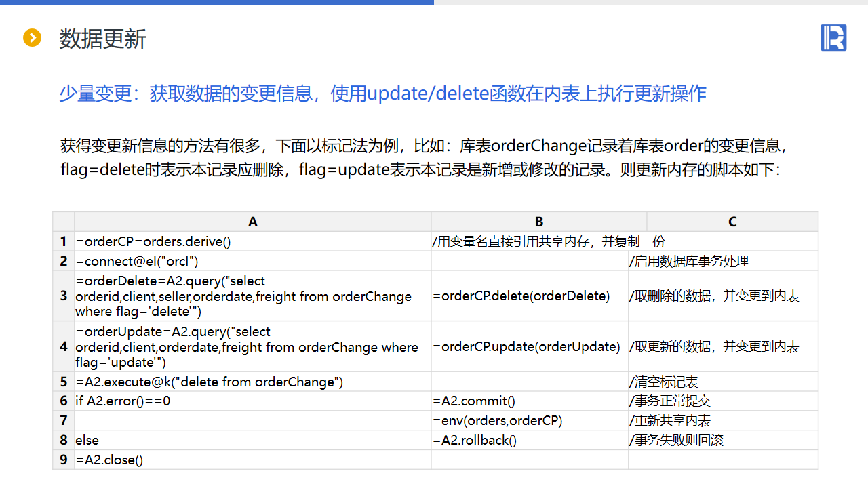Screen dimensions: 868x488
Task: Click the comment /启用数据库事务处理
Action: point(689,261)
